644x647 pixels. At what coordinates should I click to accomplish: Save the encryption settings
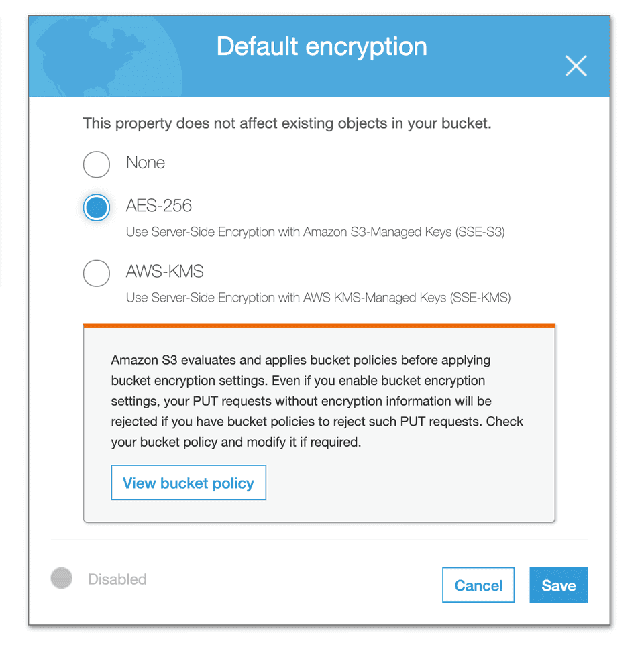coord(558,585)
